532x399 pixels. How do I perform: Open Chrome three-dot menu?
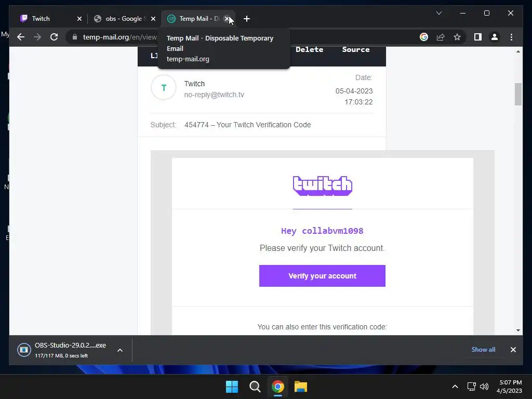point(511,37)
